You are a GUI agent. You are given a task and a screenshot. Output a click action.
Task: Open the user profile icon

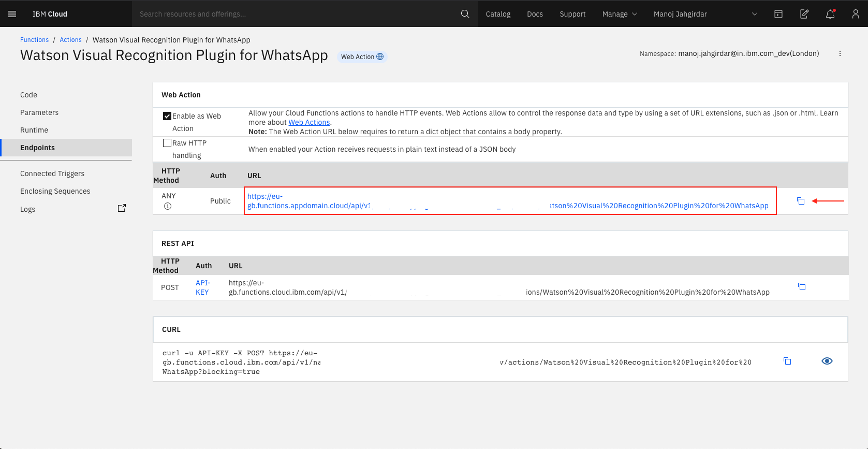point(856,14)
